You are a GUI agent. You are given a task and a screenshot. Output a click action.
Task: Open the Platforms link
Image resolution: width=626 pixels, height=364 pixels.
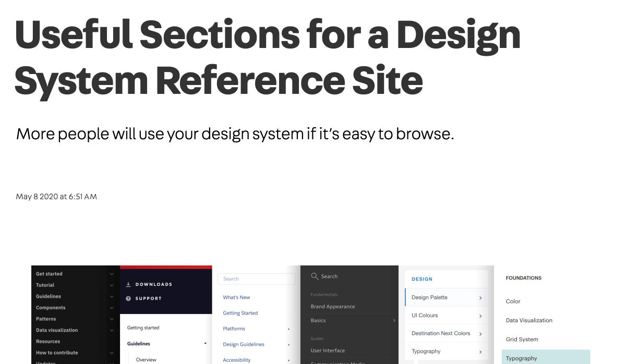(234, 329)
